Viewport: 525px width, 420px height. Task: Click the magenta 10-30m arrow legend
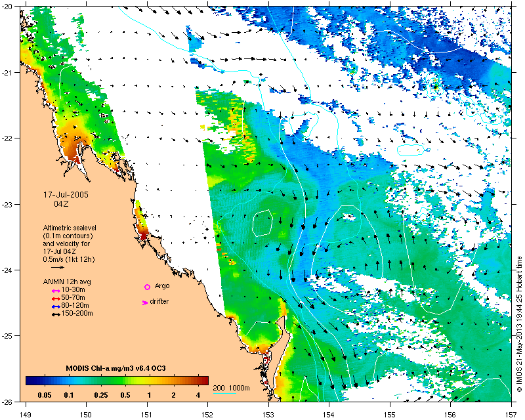click(x=56, y=291)
